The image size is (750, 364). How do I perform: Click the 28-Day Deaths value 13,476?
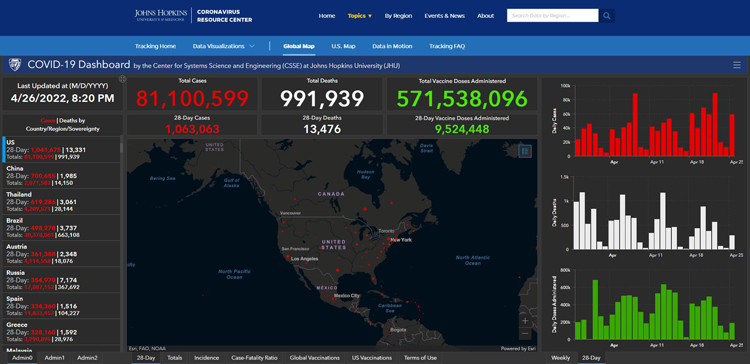pos(322,129)
